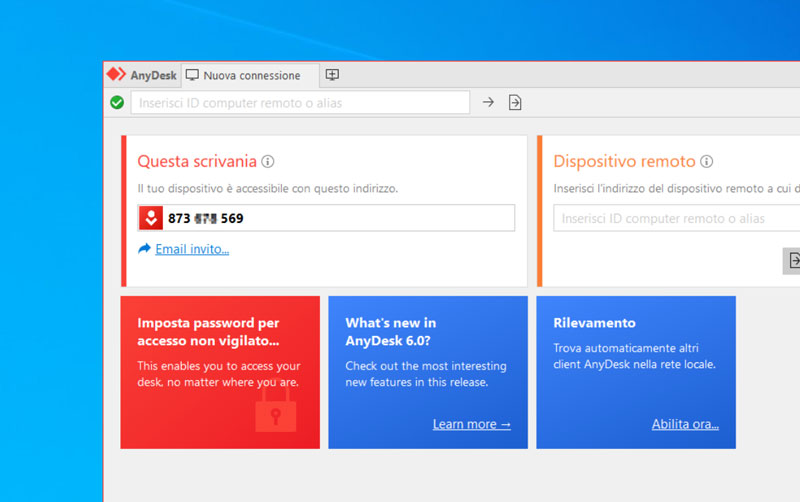Click the green connection status checkmark

117,103
